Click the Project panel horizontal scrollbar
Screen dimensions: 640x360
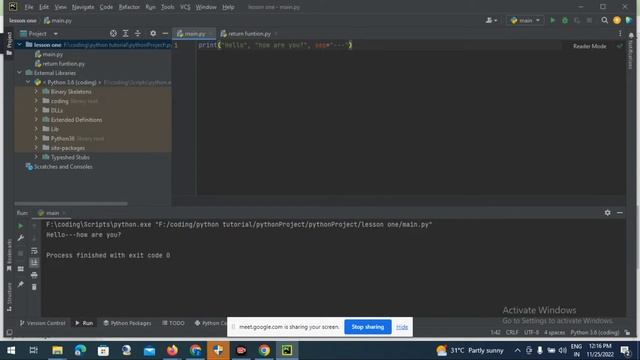point(71,203)
